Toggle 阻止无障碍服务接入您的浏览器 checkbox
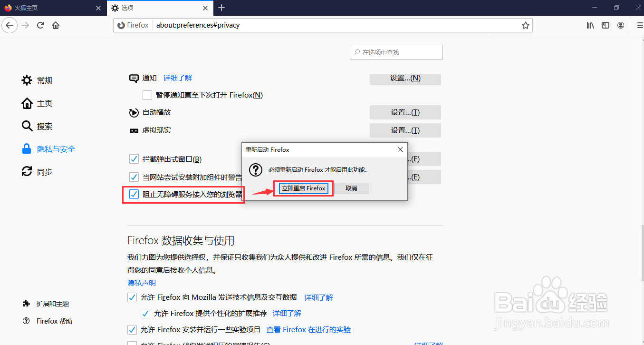 [x=134, y=194]
